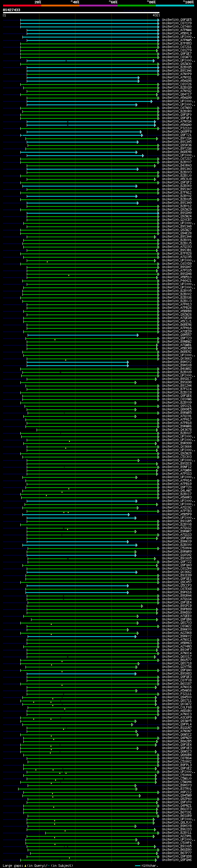197x868 pixels.
Task: Click UniRef100_A5C9J8 hit name
Action: (x=177, y=179)
